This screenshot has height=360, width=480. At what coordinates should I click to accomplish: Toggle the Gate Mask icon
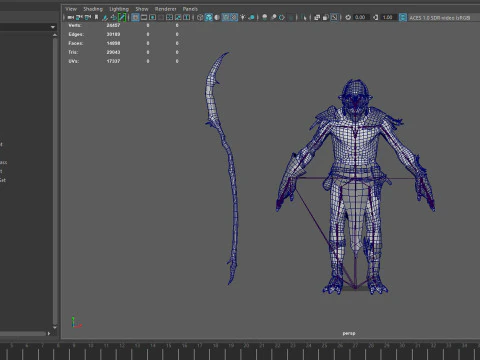coord(161,17)
